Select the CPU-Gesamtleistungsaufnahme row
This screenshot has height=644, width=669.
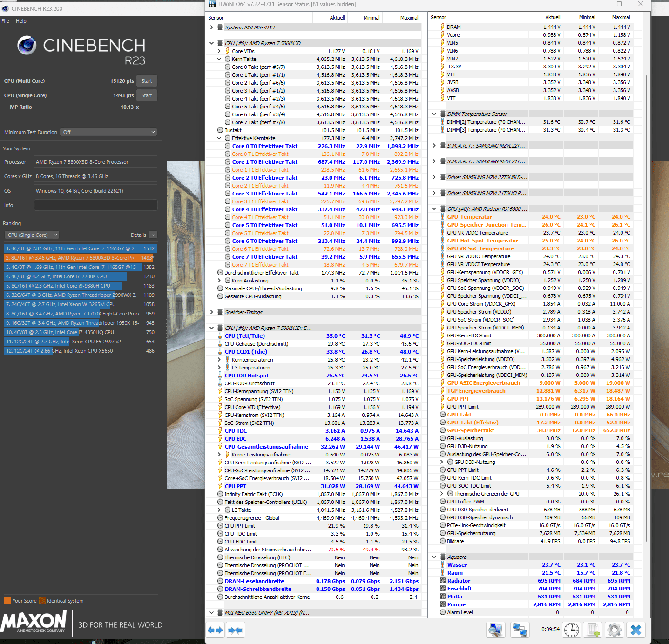[314, 447]
